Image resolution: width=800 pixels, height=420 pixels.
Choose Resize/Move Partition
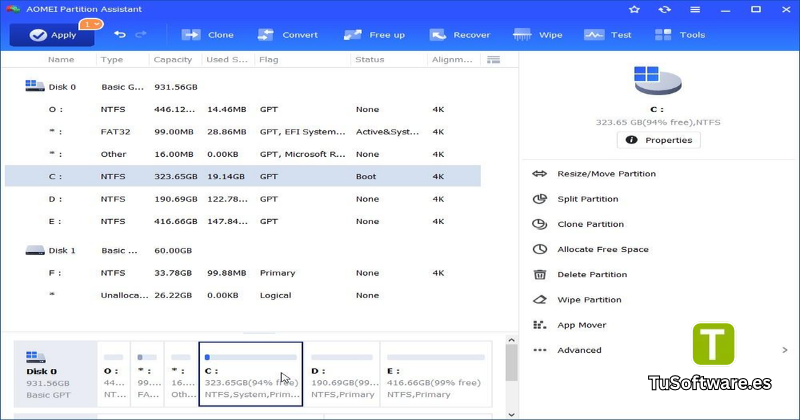tap(594, 174)
